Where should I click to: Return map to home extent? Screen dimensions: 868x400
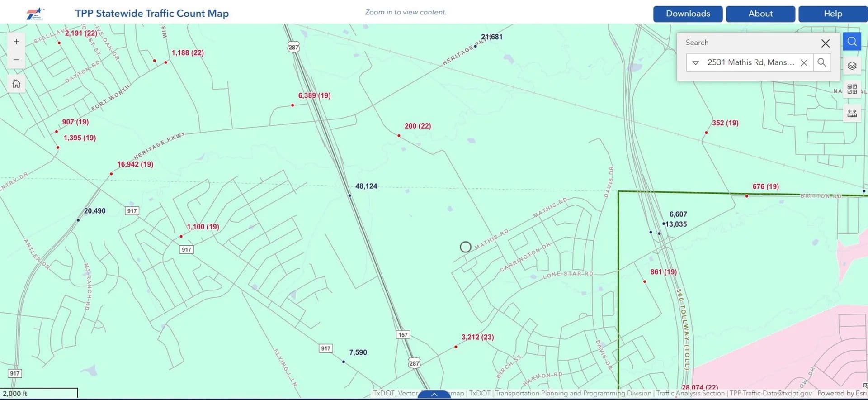16,84
